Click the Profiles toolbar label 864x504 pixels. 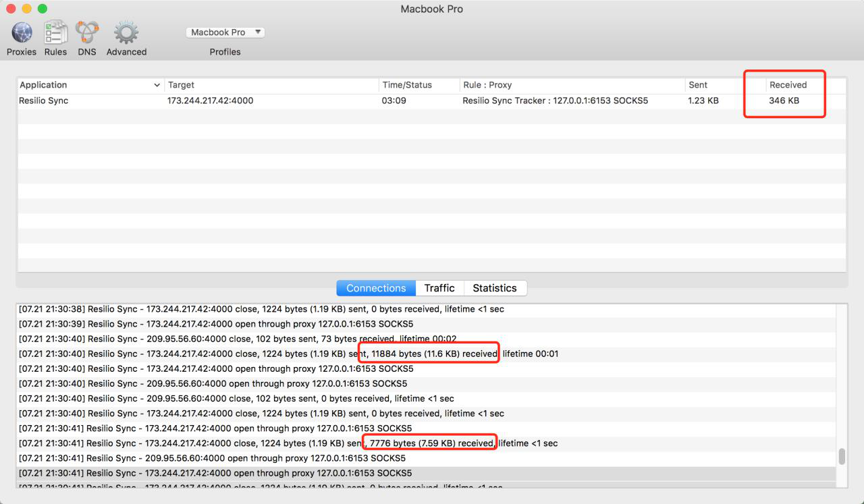pos(225,52)
